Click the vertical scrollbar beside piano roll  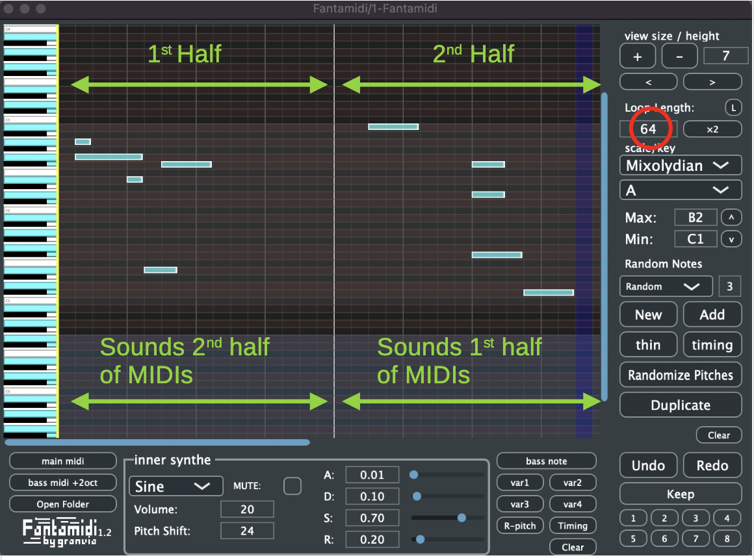pyautogui.click(x=604, y=247)
